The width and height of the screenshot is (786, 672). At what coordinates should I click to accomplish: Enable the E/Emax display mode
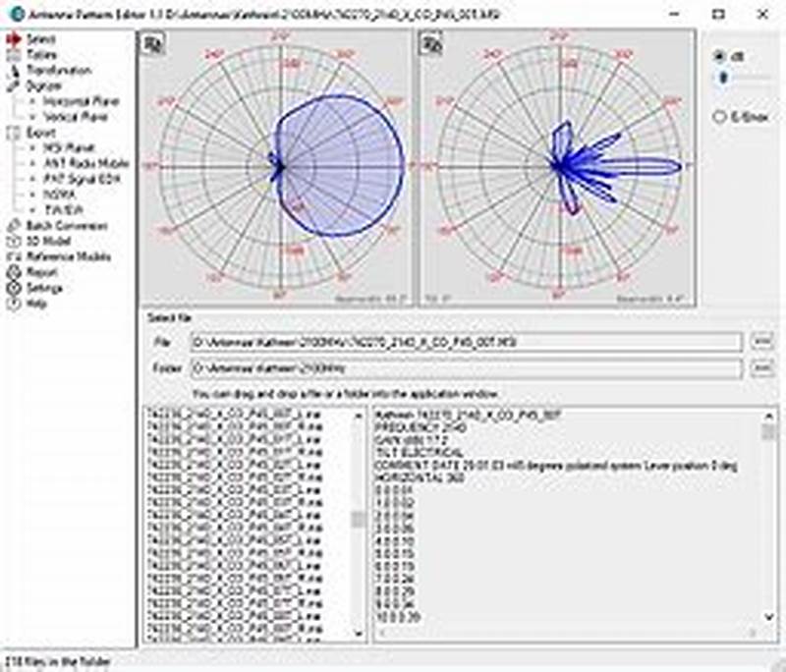click(x=720, y=115)
